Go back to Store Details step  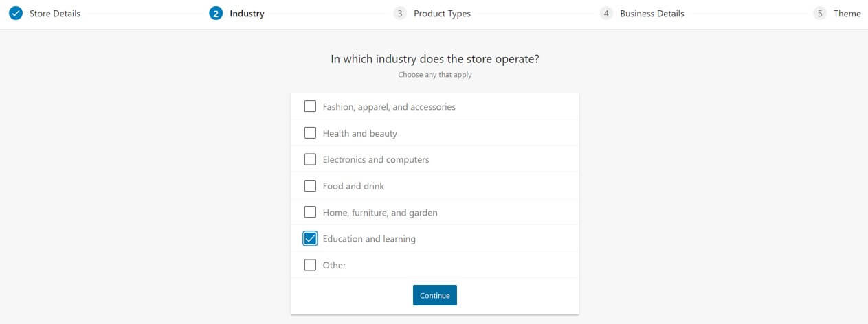pyautogui.click(x=54, y=14)
